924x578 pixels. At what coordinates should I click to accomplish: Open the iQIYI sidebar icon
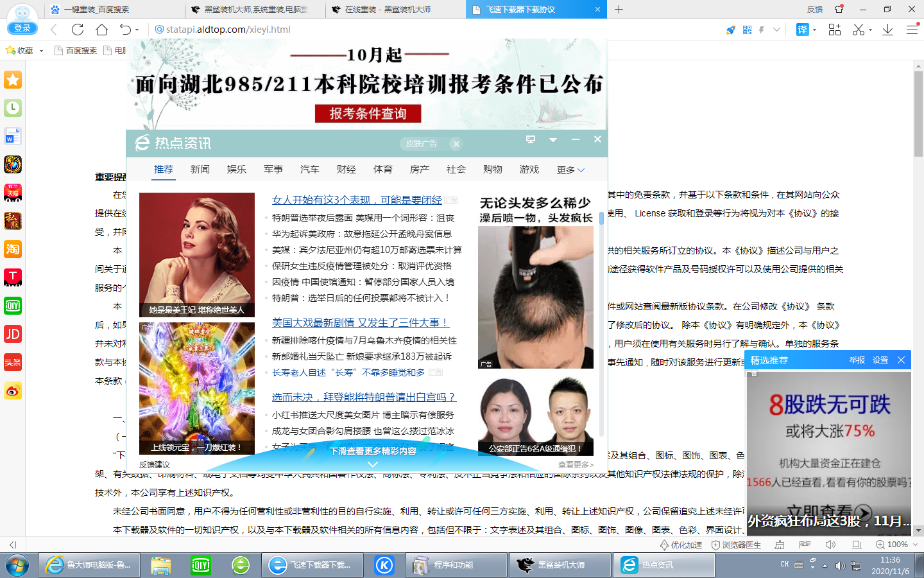[13, 306]
